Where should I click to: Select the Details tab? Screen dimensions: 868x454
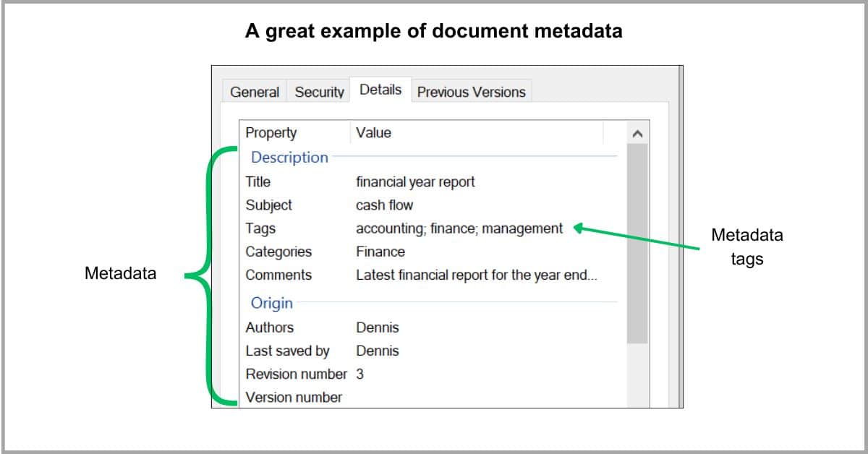point(380,90)
